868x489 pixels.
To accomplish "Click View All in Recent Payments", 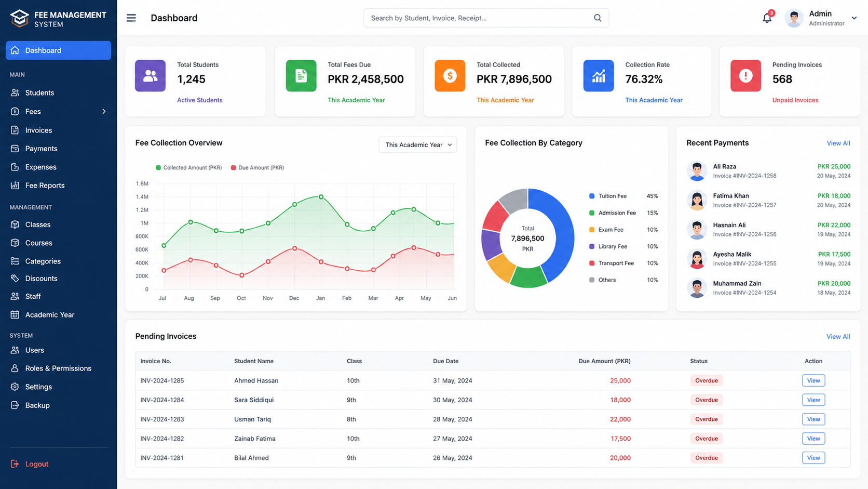I will (838, 143).
